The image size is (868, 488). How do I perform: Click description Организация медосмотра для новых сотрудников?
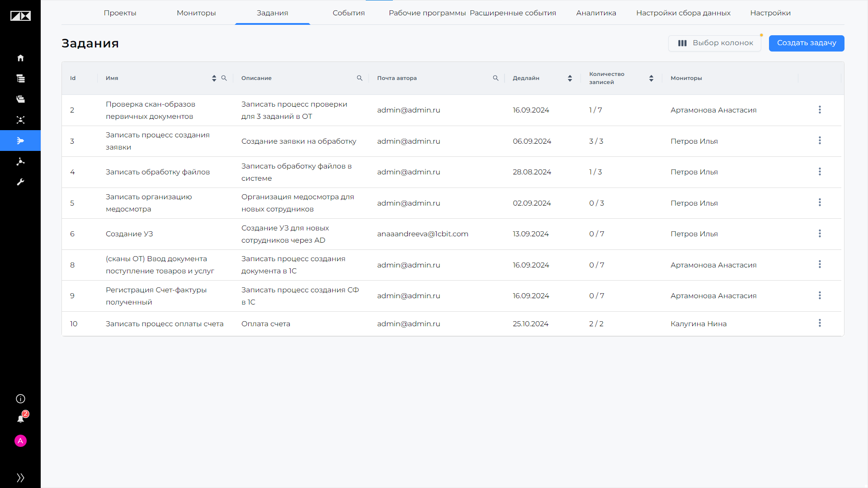297,203
